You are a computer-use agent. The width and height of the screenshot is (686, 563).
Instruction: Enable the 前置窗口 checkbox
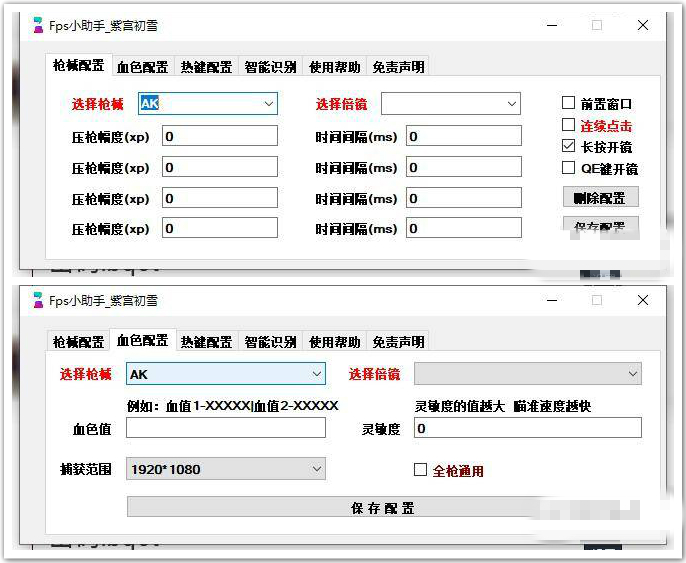pos(569,103)
